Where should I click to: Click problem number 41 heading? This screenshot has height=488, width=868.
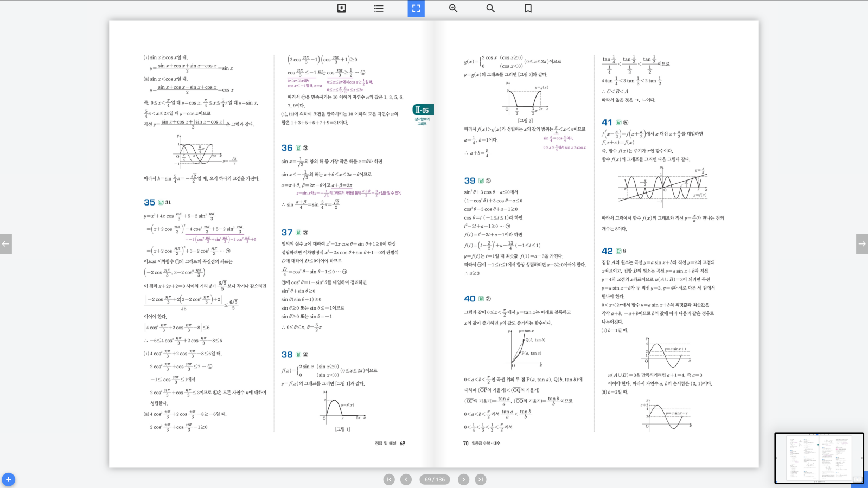point(607,123)
